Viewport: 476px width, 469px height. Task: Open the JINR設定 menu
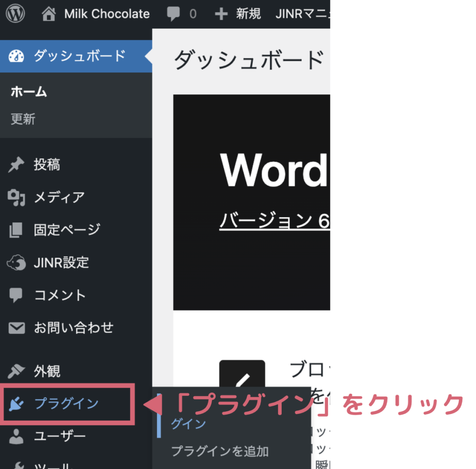61,262
